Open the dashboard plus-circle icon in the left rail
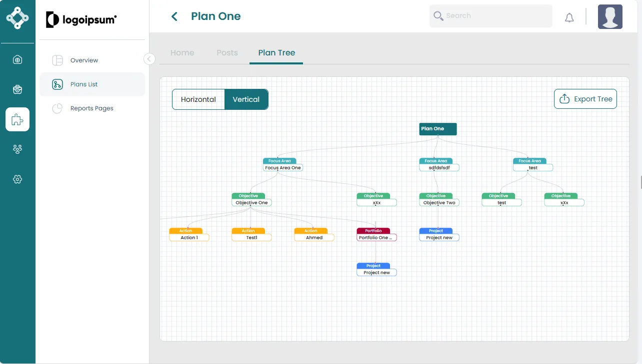This screenshot has width=642, height=364. click(x=17, y=60)
